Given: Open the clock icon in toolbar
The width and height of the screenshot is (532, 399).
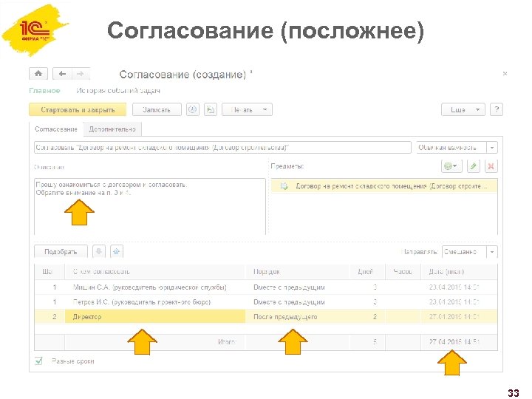Looking at the screenshot, I should [193, 109].
